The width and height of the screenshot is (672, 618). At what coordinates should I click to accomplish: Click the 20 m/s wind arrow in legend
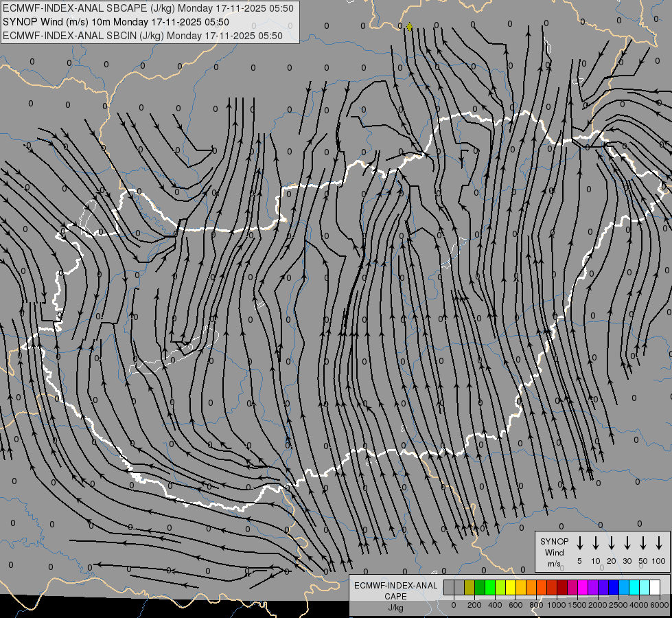click(x=611, y=542)
